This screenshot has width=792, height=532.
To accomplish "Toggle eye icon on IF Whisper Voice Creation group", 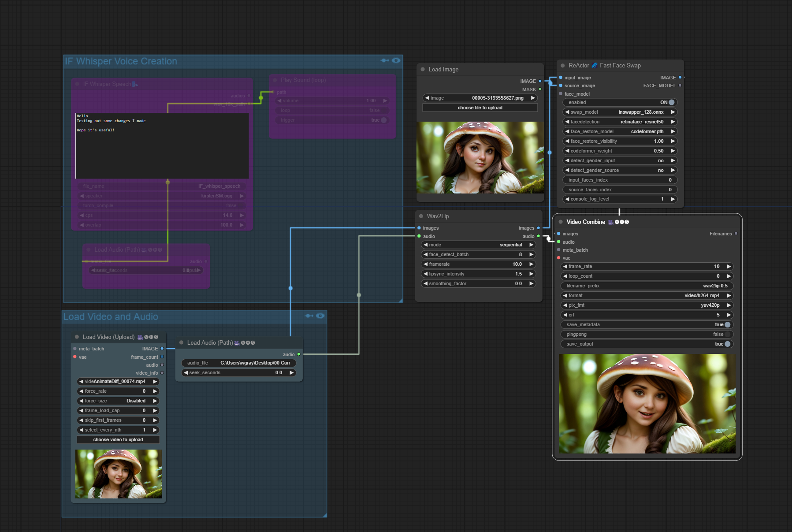I will [x=396, y=60].
